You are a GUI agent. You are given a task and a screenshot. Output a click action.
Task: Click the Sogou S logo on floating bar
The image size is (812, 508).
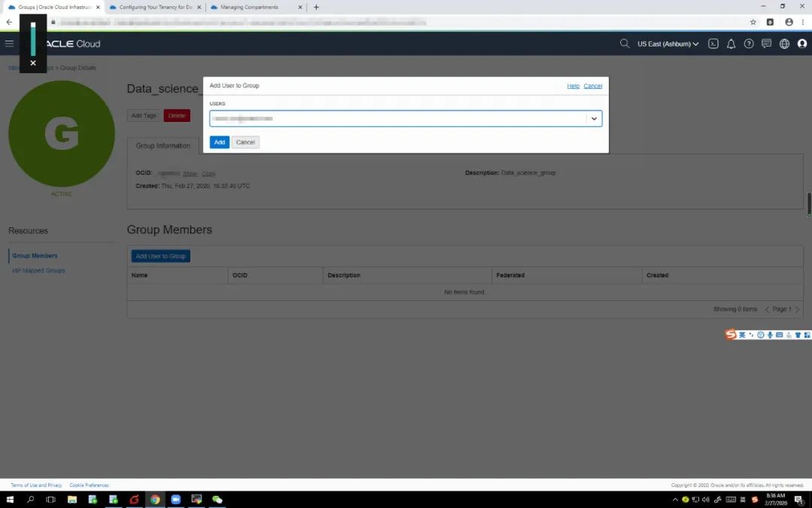click(x=731, y=334)
